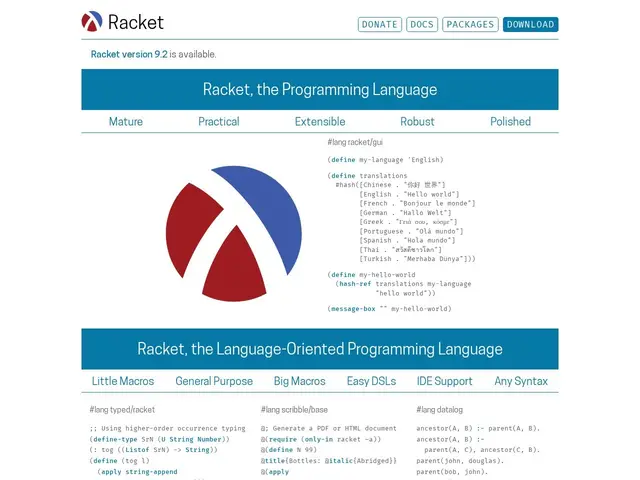Viewport: 640px width, 480px height.
Task: Click the message-box keyword in code
Action: [353, 309]
